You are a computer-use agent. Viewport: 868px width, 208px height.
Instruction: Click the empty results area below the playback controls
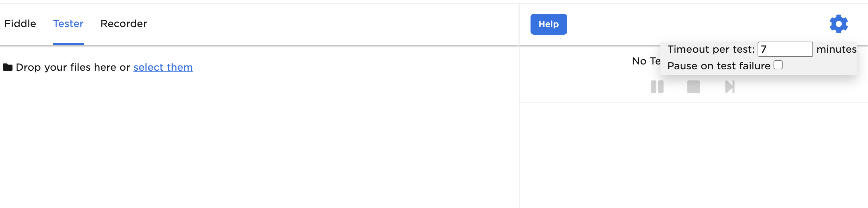coord(693,156)
